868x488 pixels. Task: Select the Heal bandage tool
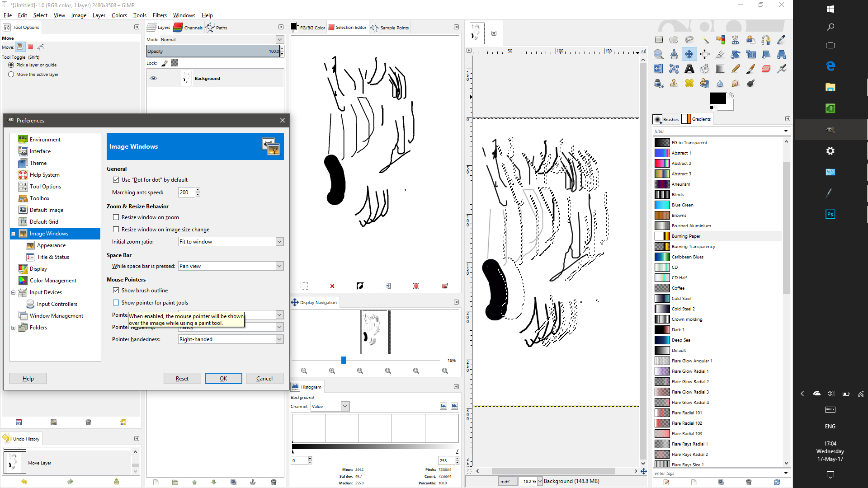[x=689, y=83]
